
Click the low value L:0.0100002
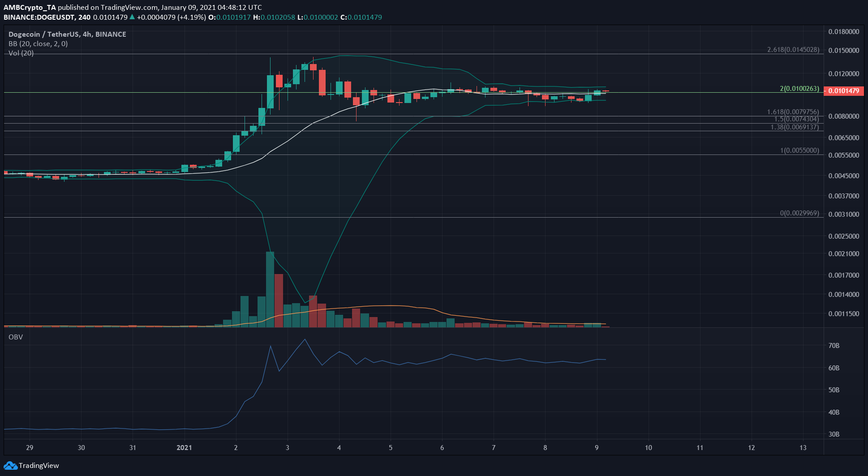click(x=318, y=17)
